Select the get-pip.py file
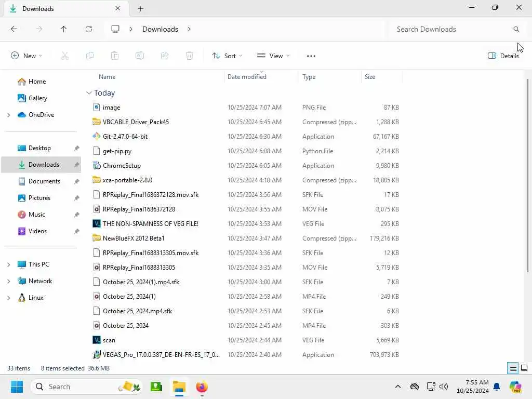Image resolution: width=532 pixels, height=399 pixels. tap(117, 151)
